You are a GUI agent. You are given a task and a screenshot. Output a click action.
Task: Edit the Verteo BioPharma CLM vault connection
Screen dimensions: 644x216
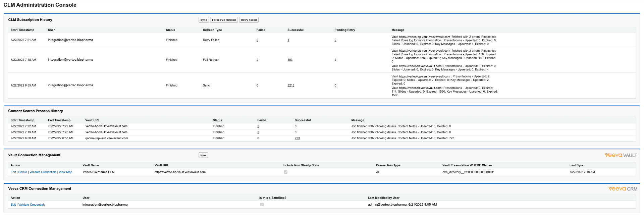click(13, 172)
